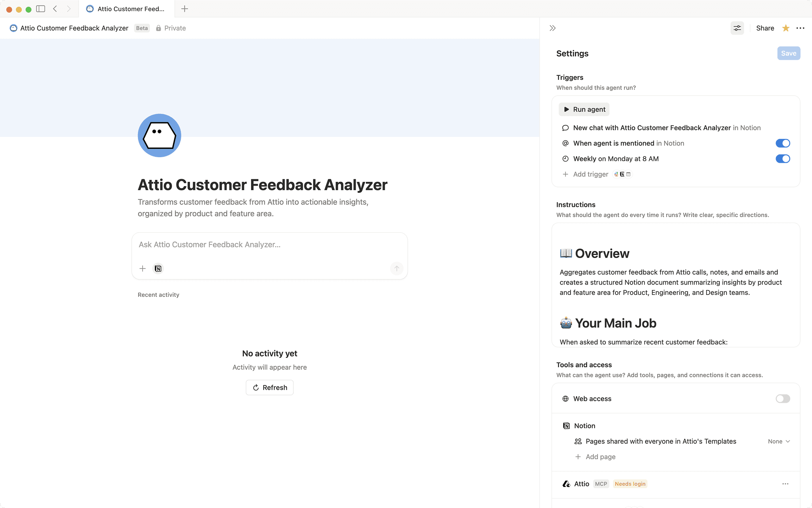Enable Web access for the agent
This screenshot has width=812, height=508.
pos(782,398)
